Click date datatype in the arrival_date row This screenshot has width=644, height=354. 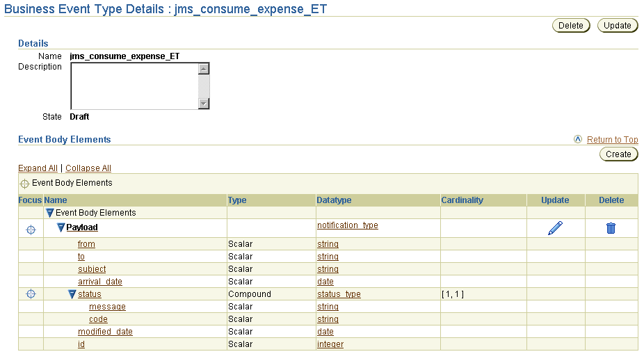pyautogui.click(x=325, y=282)
